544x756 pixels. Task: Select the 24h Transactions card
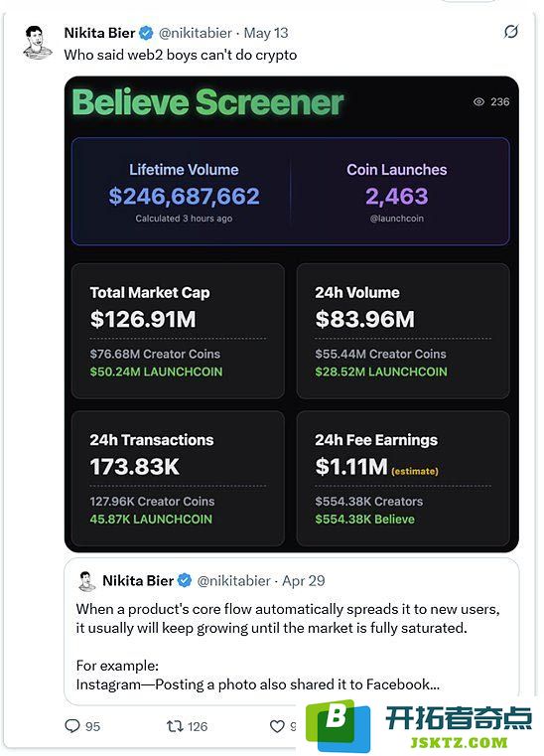pos(178,478)
